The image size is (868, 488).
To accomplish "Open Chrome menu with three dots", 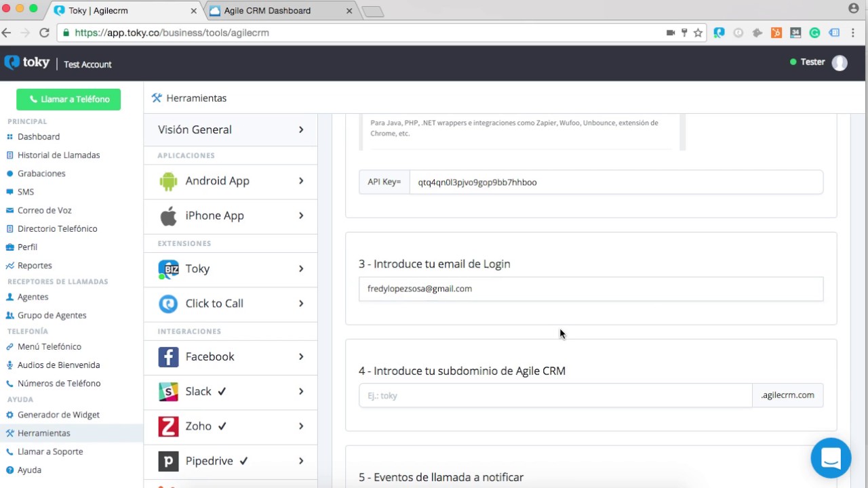I will point(854,33).
